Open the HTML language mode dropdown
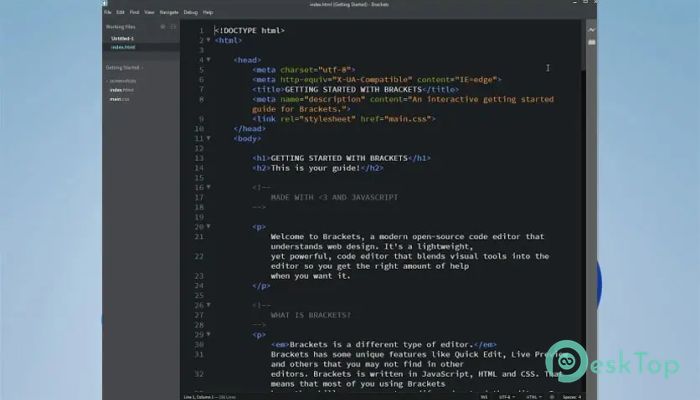The width and height of the screenshot is (700, 400). tap(533, 396)
